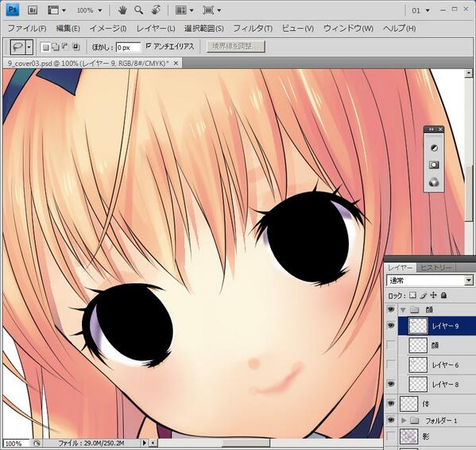Open the 通常 blend mode dropdown
The width and height of the screenshot is (476, 450).
[x=430, y=281]
